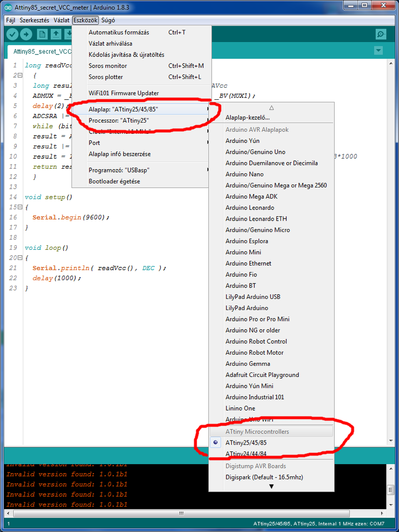Select Arduino Robot Control board
This screenshot has width=399, height=532.
click(x=271, y=342)
